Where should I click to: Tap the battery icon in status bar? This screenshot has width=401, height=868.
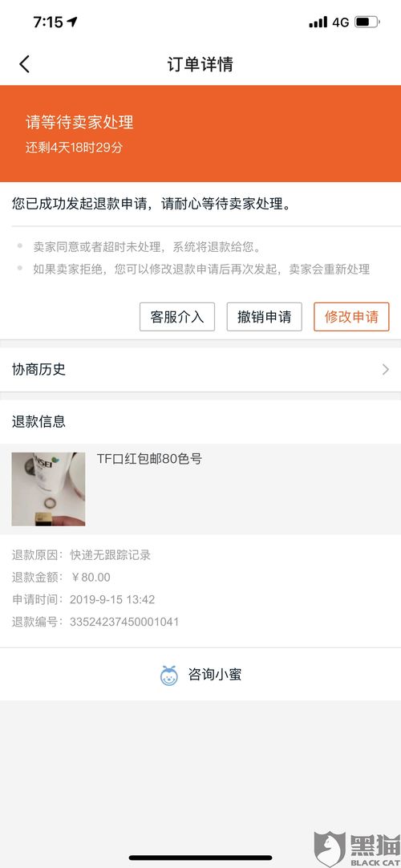[x=367, y=22]
